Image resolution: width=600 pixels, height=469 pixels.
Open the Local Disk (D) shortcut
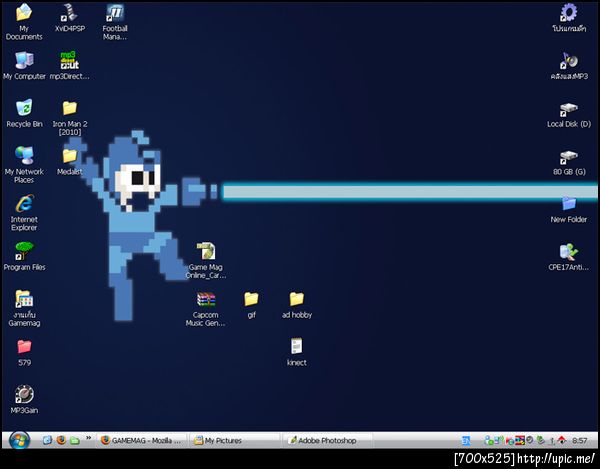[569, 114]
